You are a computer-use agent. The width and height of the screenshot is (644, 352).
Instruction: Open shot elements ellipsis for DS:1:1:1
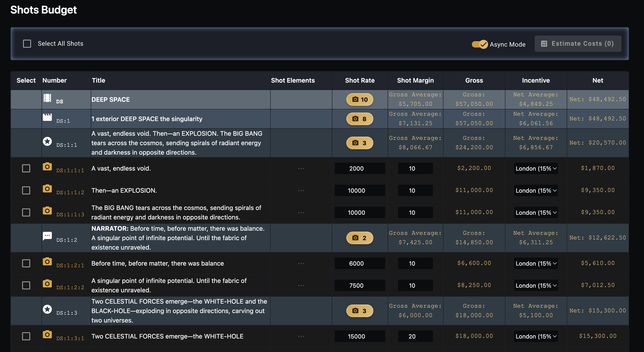(301, 169)
